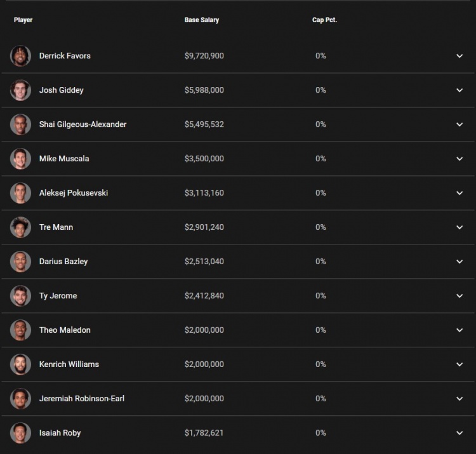This screenshot has width=476, height=454.
Task: Expand Derrick Favors salary details chevron
Action: [x=459, y=56]
